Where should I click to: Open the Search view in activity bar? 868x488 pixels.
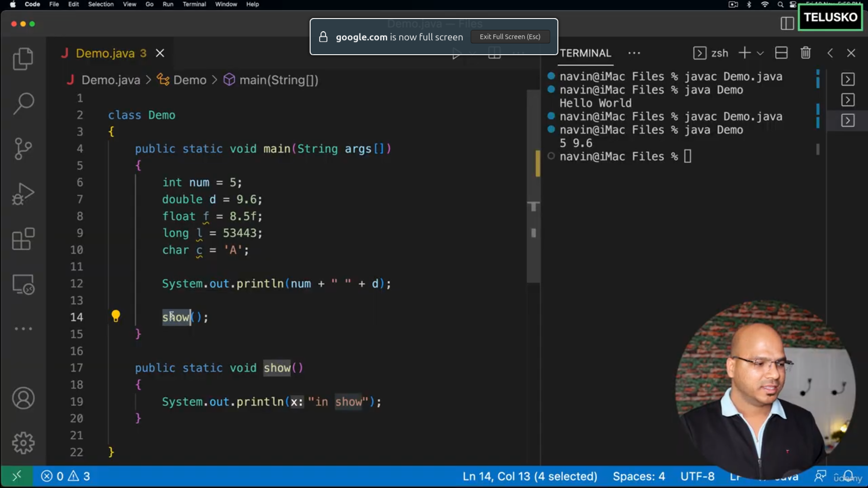(x=24, y=103)
